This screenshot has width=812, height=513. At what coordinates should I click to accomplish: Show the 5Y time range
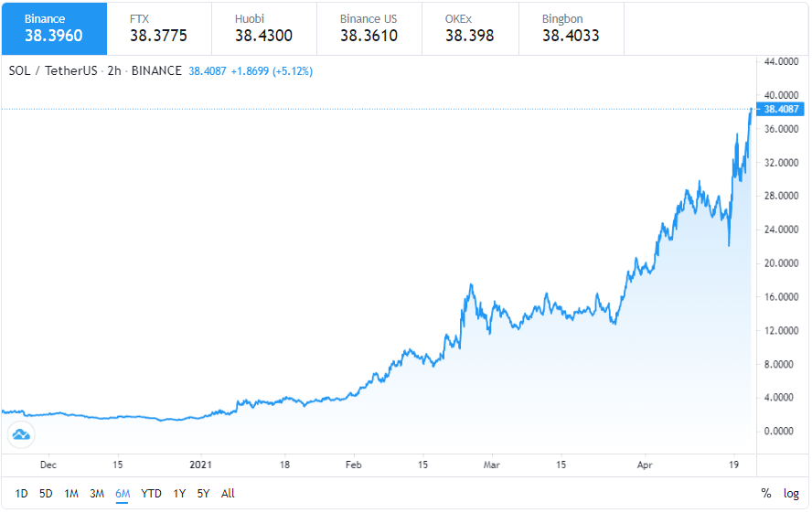(x=203, y=494)
